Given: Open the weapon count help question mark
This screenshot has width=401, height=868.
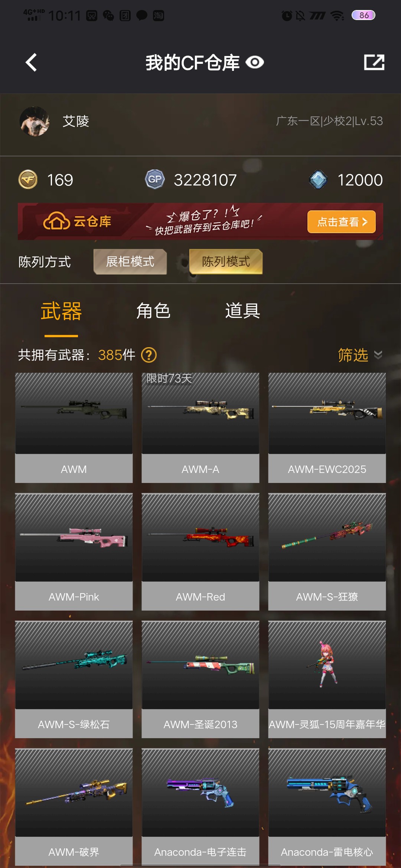Looking at the screenshot, I should (149, 355).
